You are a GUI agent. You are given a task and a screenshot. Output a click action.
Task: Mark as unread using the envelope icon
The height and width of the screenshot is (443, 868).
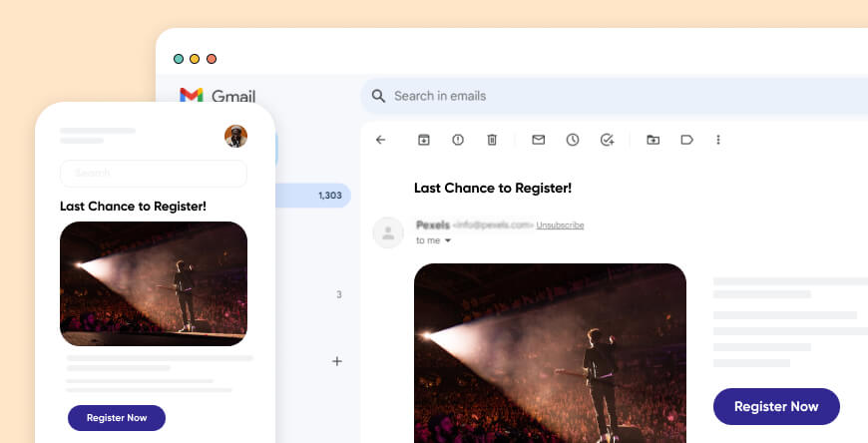click(x=538, y=140)
